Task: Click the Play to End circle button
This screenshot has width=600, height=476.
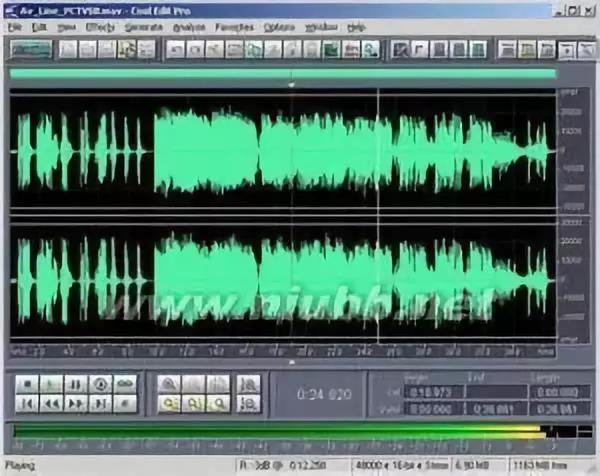Action: tap(100, 383)
